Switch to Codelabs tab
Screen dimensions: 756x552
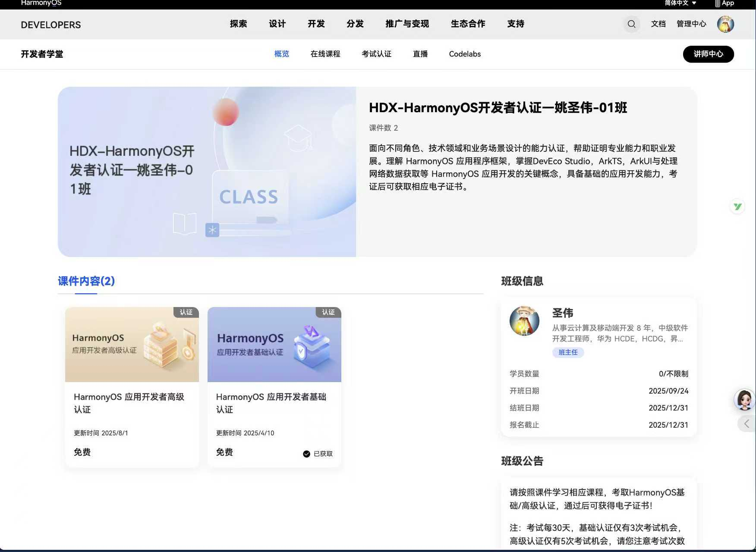pos(465,54)
